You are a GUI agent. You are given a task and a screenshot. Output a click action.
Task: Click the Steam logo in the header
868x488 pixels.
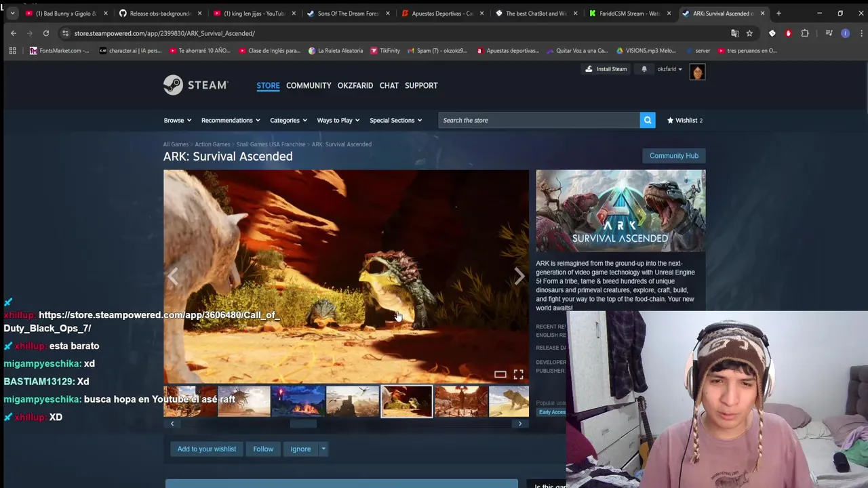pos(195,85)
